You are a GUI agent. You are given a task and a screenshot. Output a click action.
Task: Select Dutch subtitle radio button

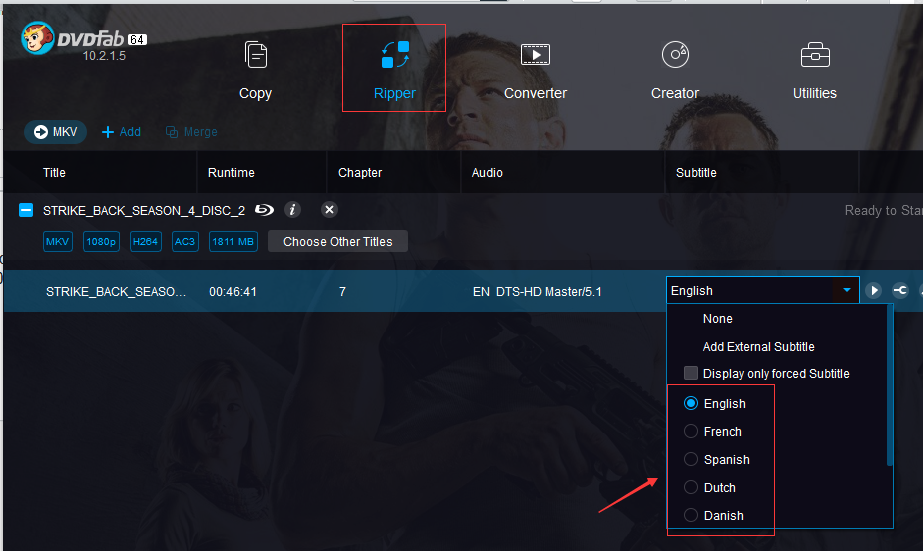point(691,487)
